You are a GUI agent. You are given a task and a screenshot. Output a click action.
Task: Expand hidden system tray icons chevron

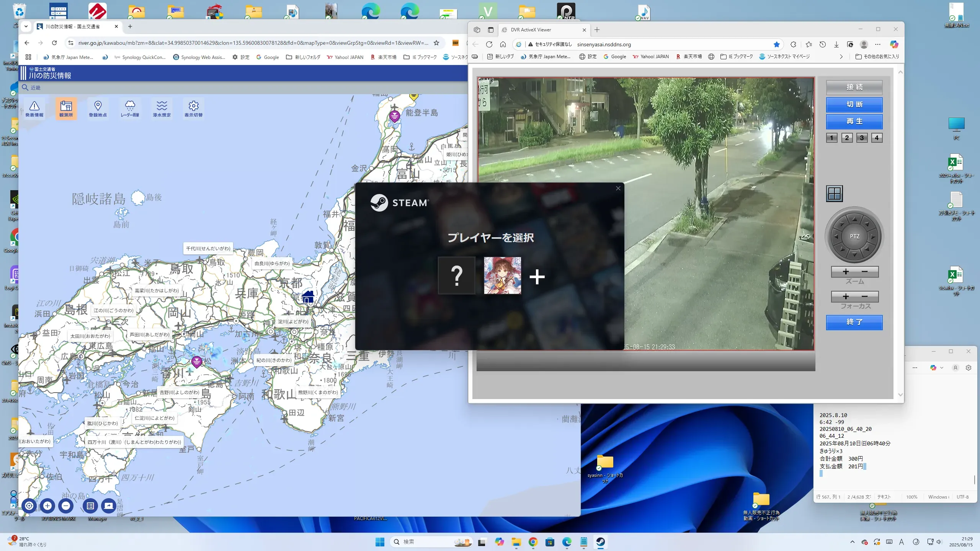tap(852, 542)
